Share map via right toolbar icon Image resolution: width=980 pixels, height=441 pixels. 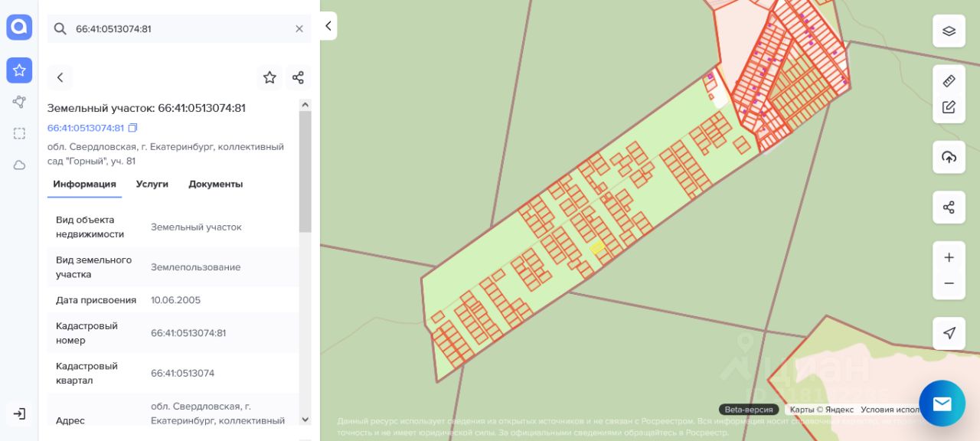click(949, 207)
